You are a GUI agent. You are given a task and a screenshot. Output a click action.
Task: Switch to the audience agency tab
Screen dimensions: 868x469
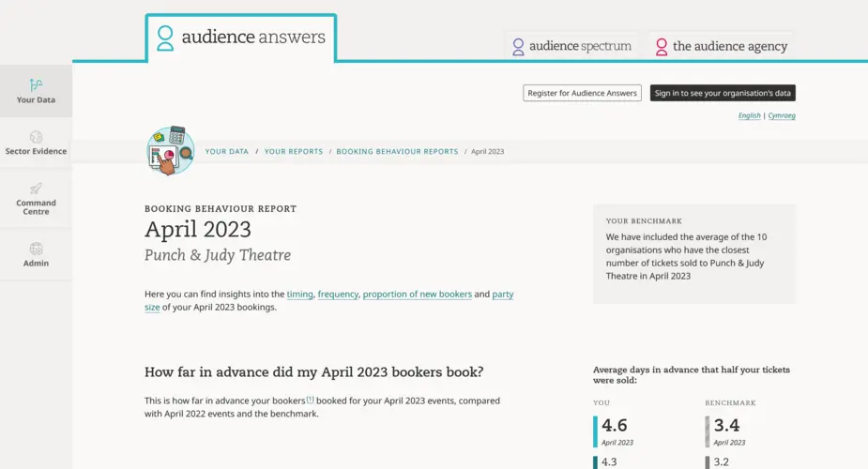coord(721,46)
